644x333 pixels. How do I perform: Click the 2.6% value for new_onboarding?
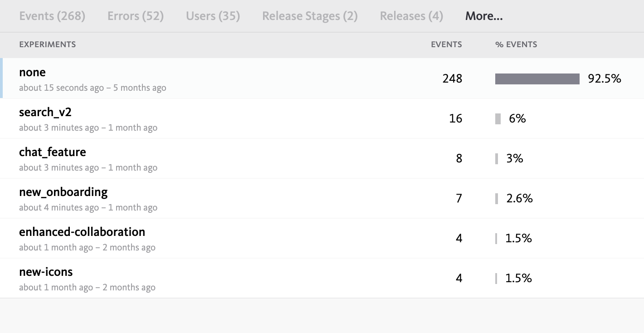pyautogui.click(x=520, y=198)
